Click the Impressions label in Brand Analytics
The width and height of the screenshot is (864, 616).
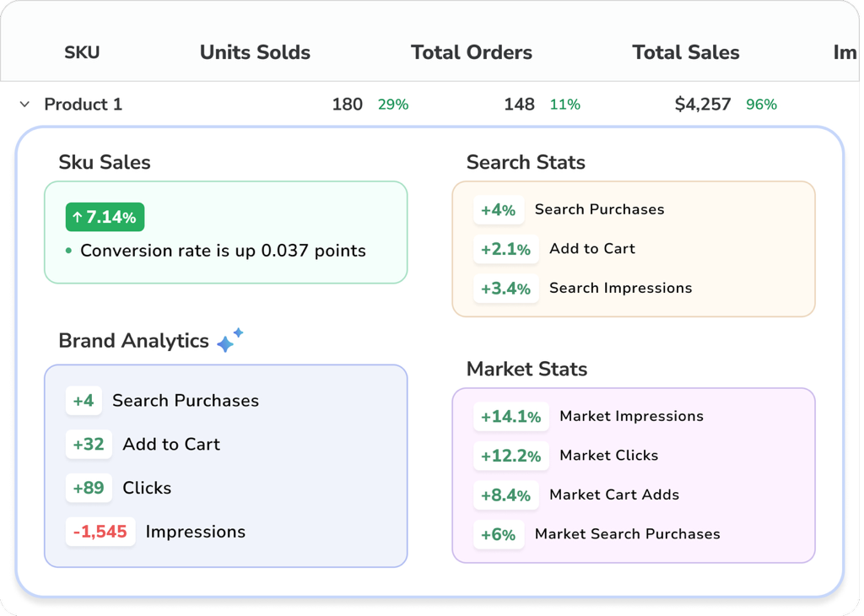[x=196, y=532]
